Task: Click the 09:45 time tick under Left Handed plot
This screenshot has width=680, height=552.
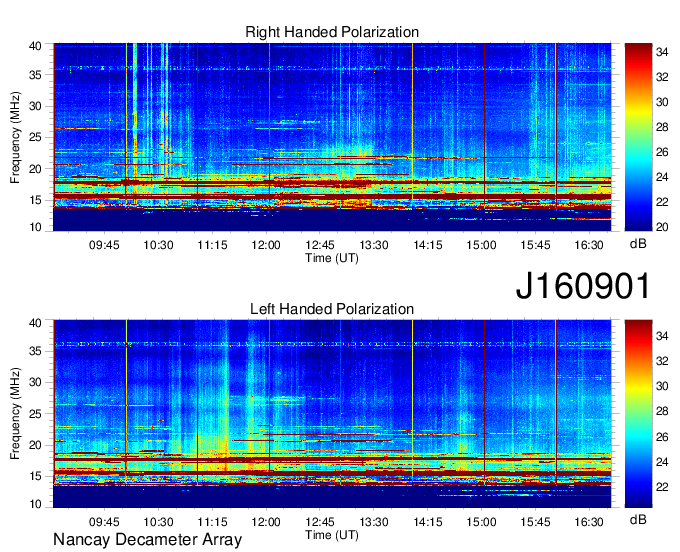Action: [x=104, y=522]
